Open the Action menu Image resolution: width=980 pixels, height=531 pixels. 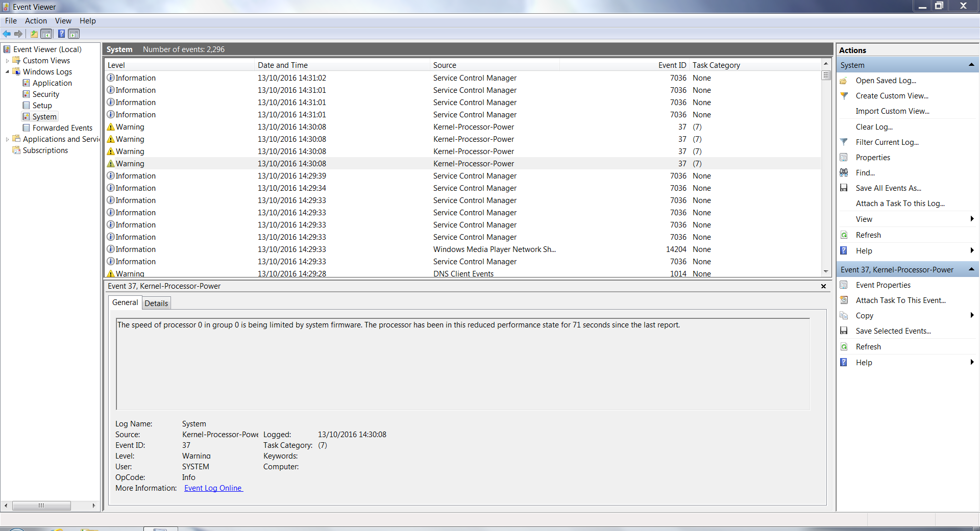(36, 21)
